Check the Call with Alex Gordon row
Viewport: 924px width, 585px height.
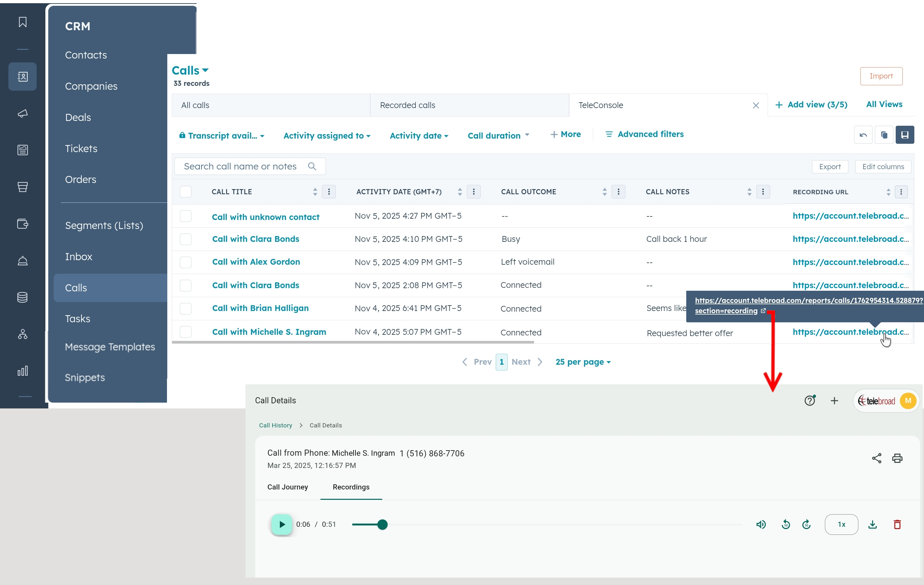186,262
